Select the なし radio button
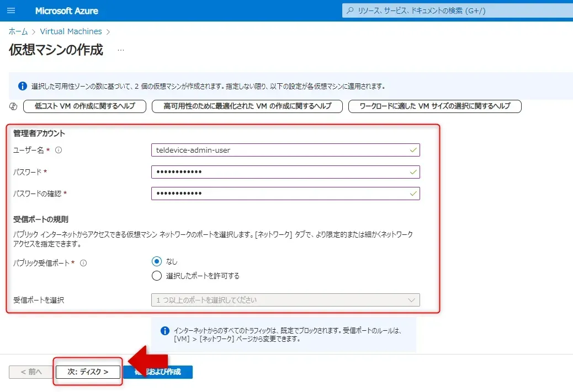Screen dimensions: 573x392 click(157, 261)
